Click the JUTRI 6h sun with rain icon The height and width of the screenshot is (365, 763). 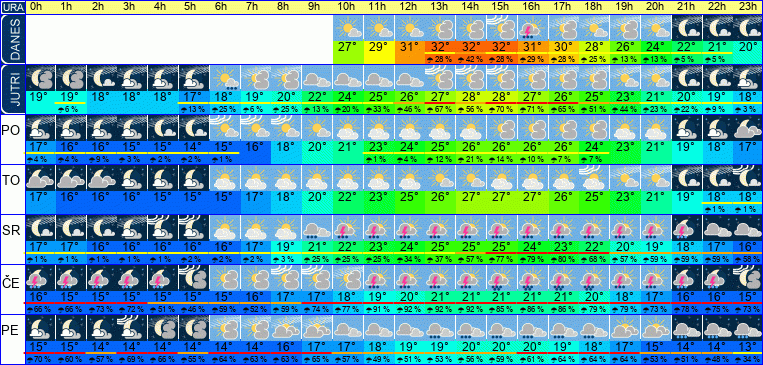226,78
